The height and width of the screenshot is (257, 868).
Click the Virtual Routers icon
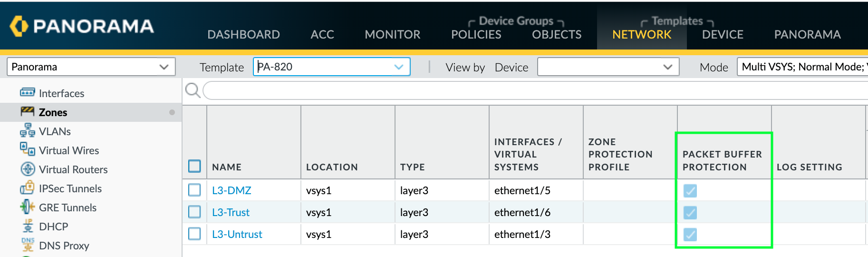click(x=28, y=169)
